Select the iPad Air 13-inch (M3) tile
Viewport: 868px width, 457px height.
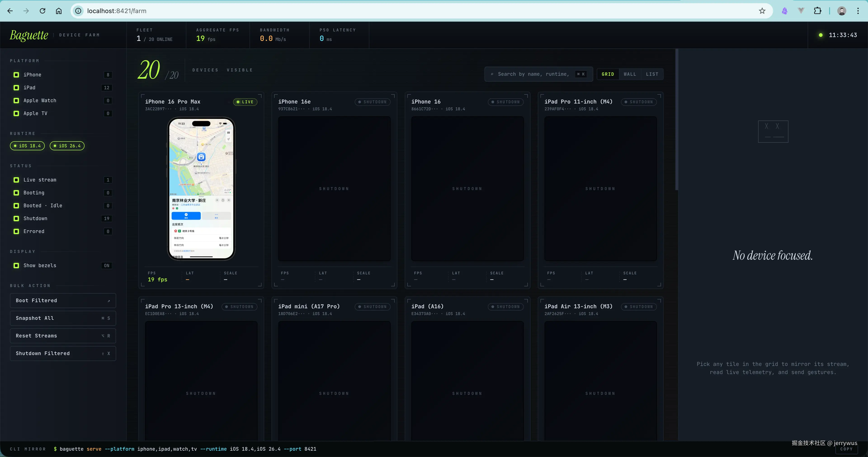pos(600,369)
